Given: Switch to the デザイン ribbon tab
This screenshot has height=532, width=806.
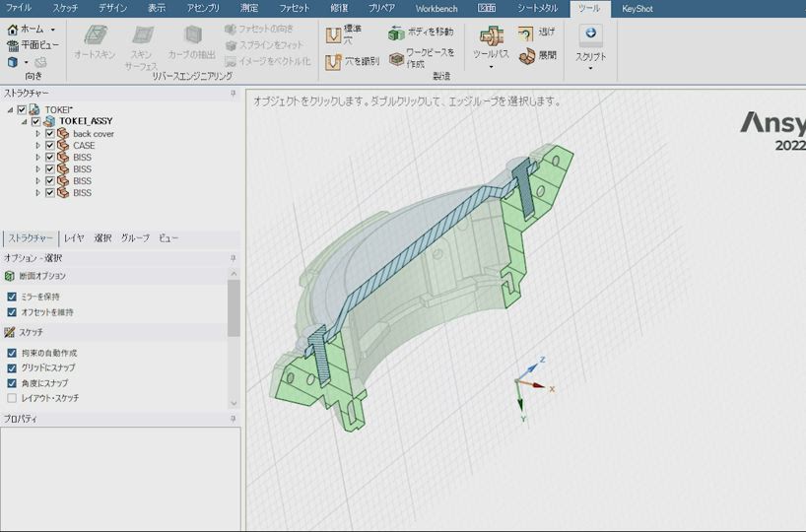Looking at the screenshot, I should tap(112, 8).
